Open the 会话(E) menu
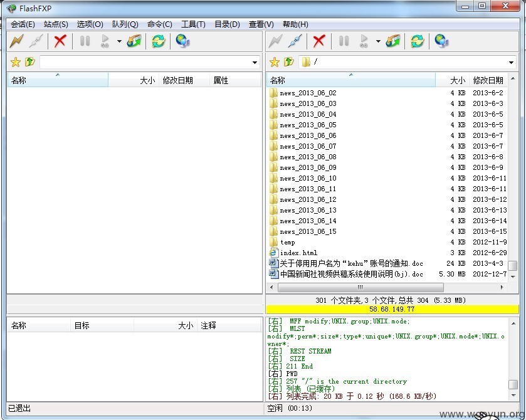Viewport: 526px width, 420px height. [23, 24]
